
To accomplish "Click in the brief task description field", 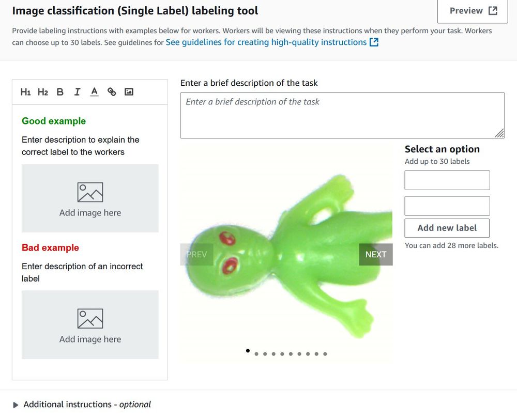I will (x=342, y=115).
